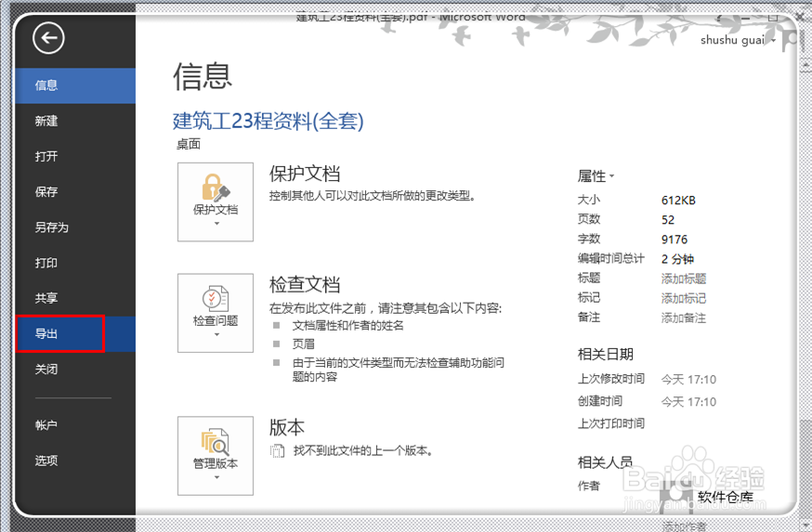812x532 pixels.
Task: Click 今天 17:10 next to 上次修改时间
Action: (688, 380)
